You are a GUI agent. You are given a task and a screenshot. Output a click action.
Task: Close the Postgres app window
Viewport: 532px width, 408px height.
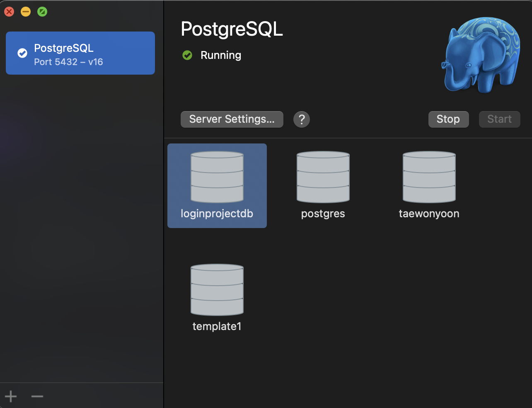(9, 12)
